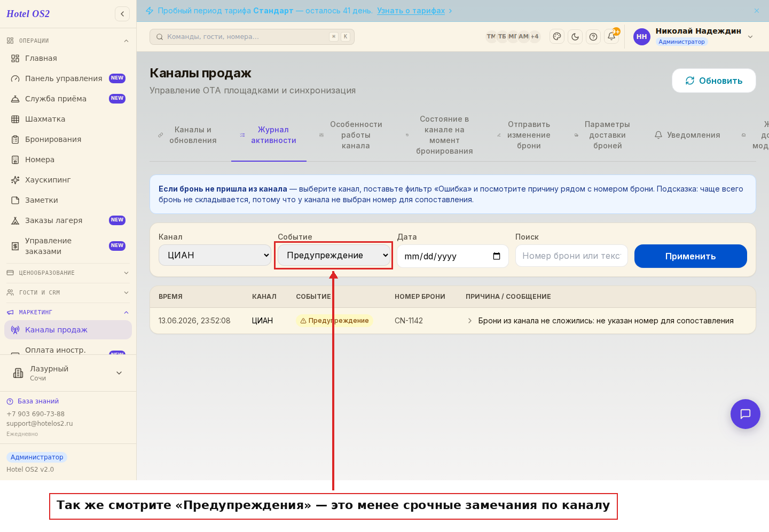Close the trial period banner

(757, 11)
